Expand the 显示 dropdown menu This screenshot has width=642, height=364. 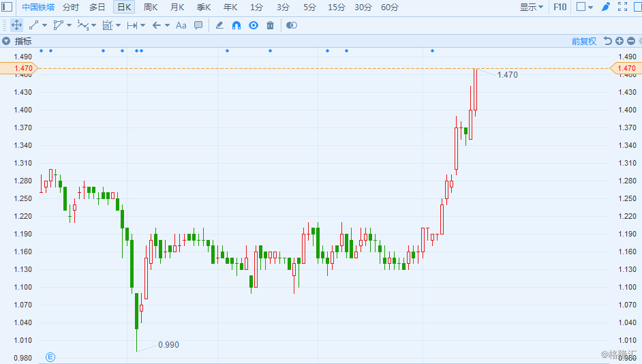tap(532, 7)
